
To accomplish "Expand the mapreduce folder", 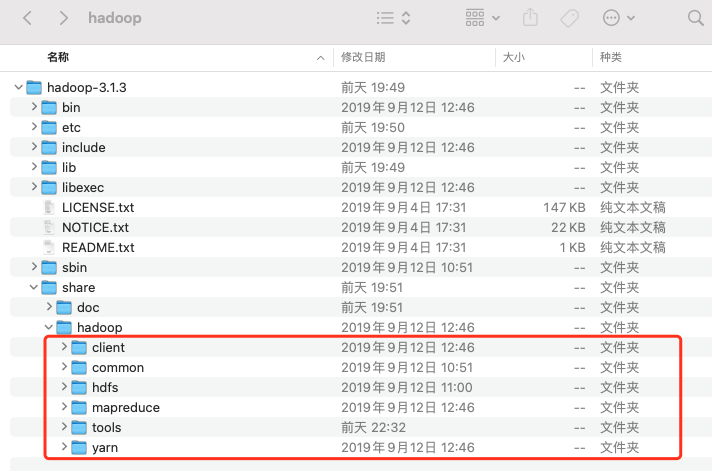I will [x=64, y=407].
